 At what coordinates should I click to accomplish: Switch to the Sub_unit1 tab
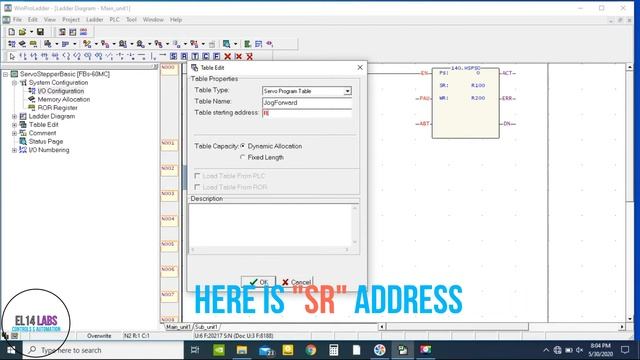click(206, 327)
